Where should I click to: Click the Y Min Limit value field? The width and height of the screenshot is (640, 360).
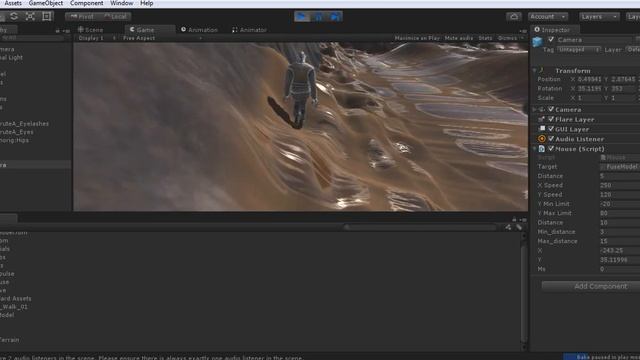coord(620,204)
